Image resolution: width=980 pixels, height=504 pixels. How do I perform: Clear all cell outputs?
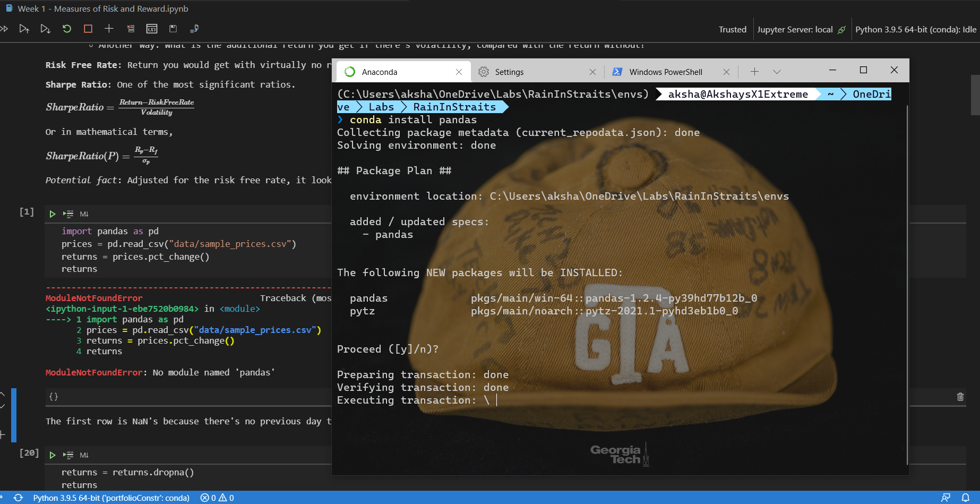[x=131, y=29]
